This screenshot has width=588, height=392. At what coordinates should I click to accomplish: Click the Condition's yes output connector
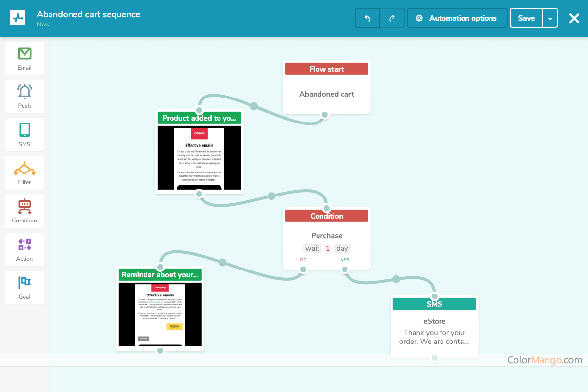(x=345, y=269)
